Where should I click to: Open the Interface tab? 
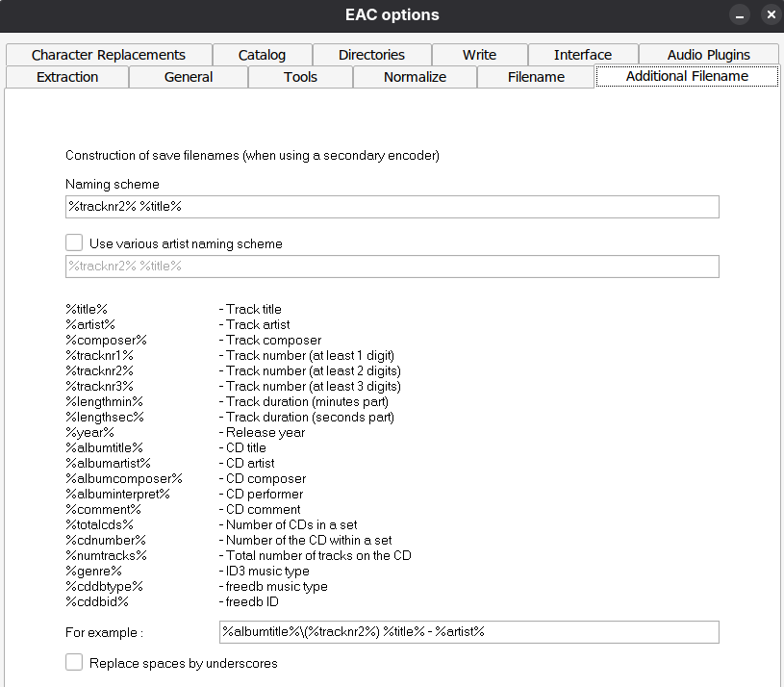582,55
